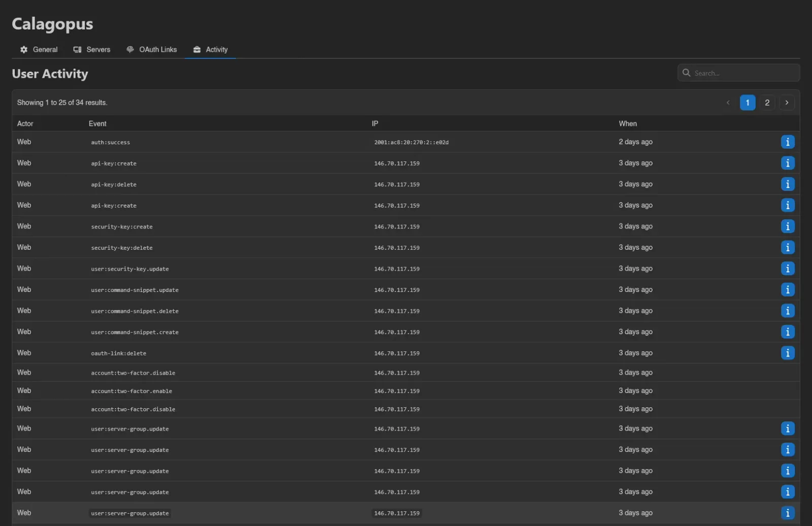Click the Event column header

point(97,124)
